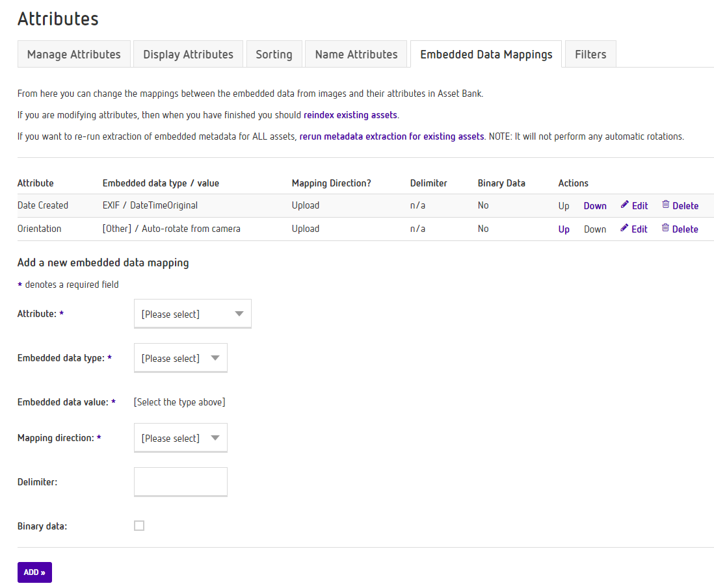Move Date Created mapping Down

[594, 206]
